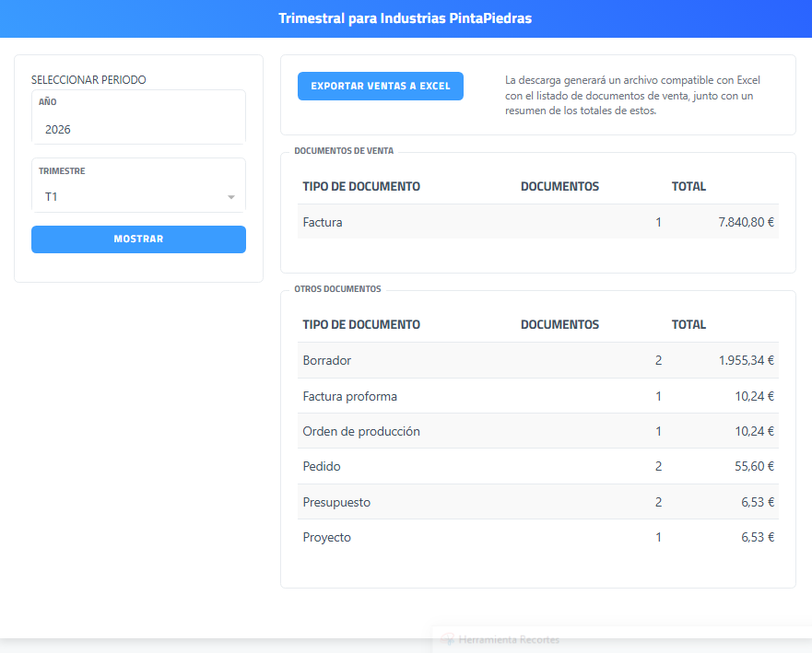Select the Factura row in Documentos de venta
Screen dimensions: 812x653
pos(537,222)
